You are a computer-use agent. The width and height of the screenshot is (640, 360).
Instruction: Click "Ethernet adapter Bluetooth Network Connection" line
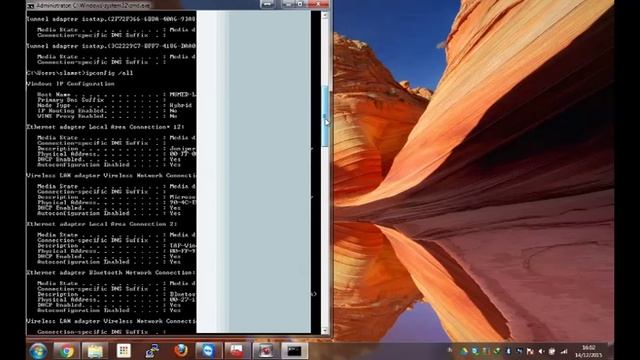tap(111, 273)
